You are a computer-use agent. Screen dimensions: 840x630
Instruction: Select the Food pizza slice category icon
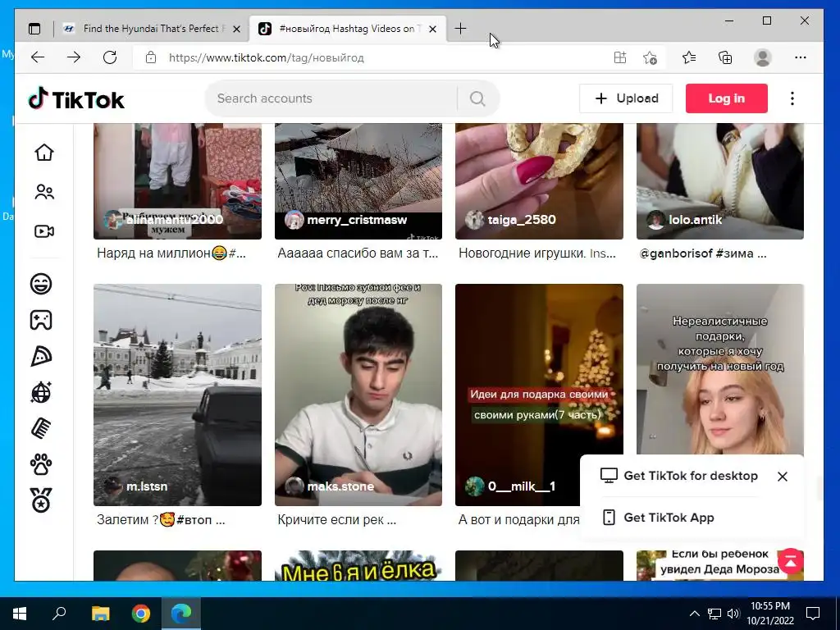pyautogui.click(x=41, y=356)
